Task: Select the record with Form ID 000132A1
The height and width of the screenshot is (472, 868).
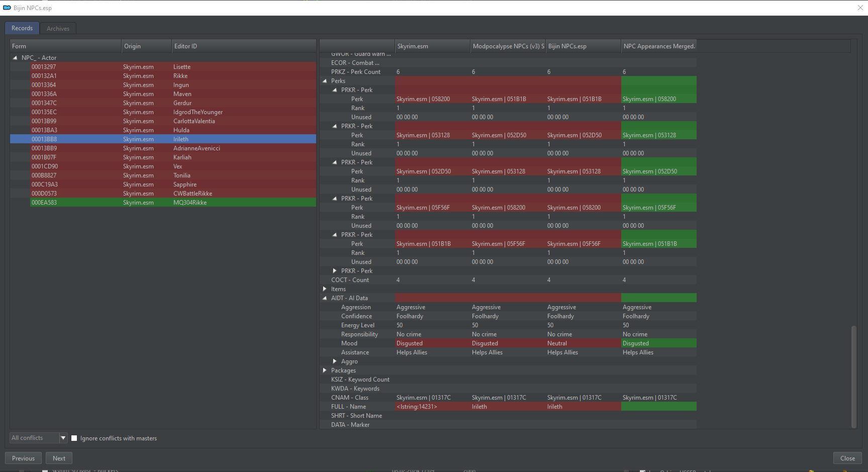Action: coord(163,76)
